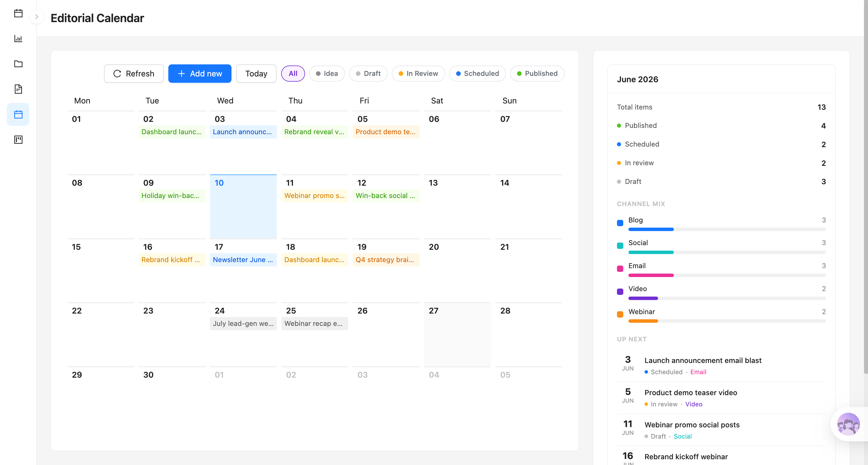Open the Rebrand reveal item on June 04
Image resolution: width=868 pixels, height=465 pixels.
pos(315,132)
